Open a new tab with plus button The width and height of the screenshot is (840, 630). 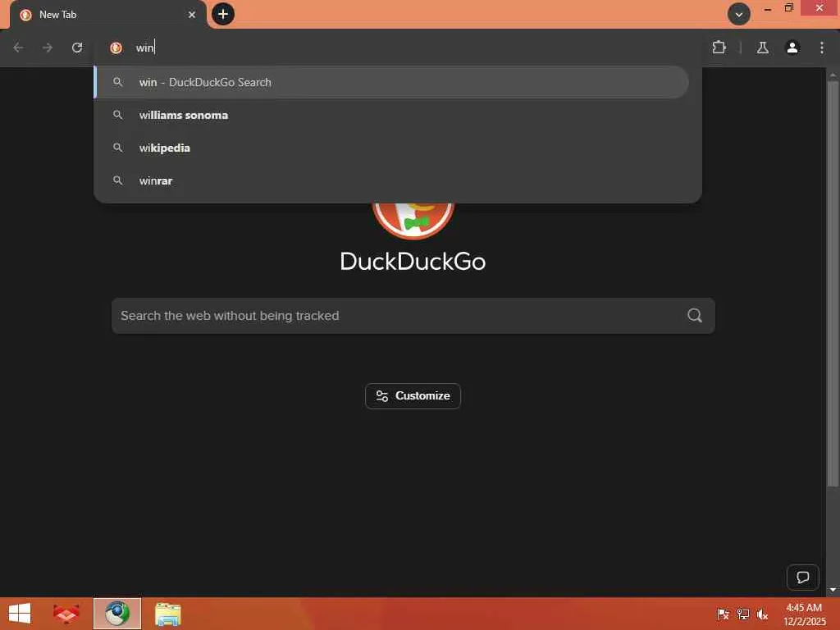click(223, 14)
